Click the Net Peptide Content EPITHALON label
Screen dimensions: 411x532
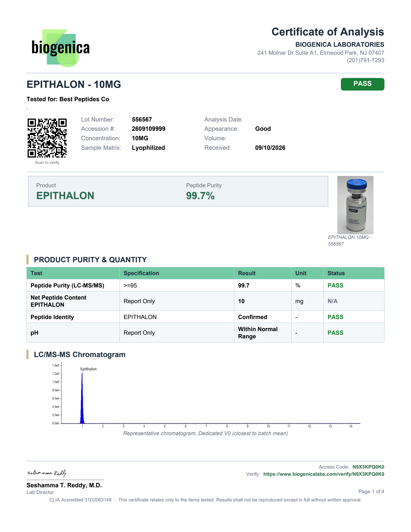point(58,301)
